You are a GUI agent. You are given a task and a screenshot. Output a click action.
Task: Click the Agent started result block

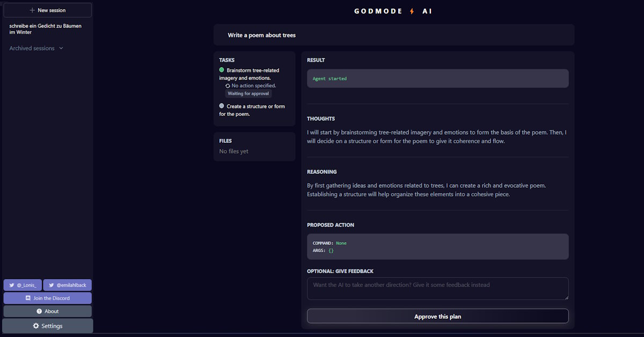(437, 78)
